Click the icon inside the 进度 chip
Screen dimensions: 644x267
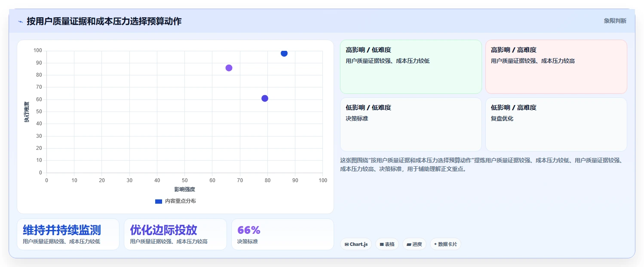point(409,244)
